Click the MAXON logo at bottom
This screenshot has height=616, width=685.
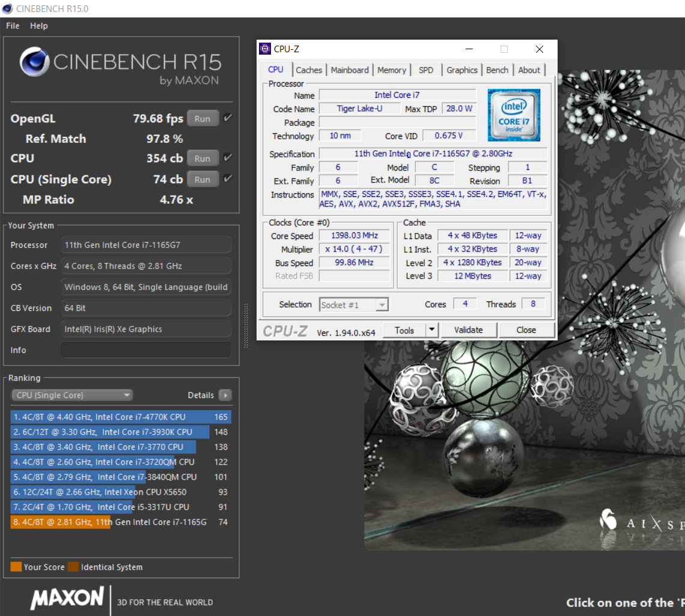pyautogui.click(x=67, y=598)
